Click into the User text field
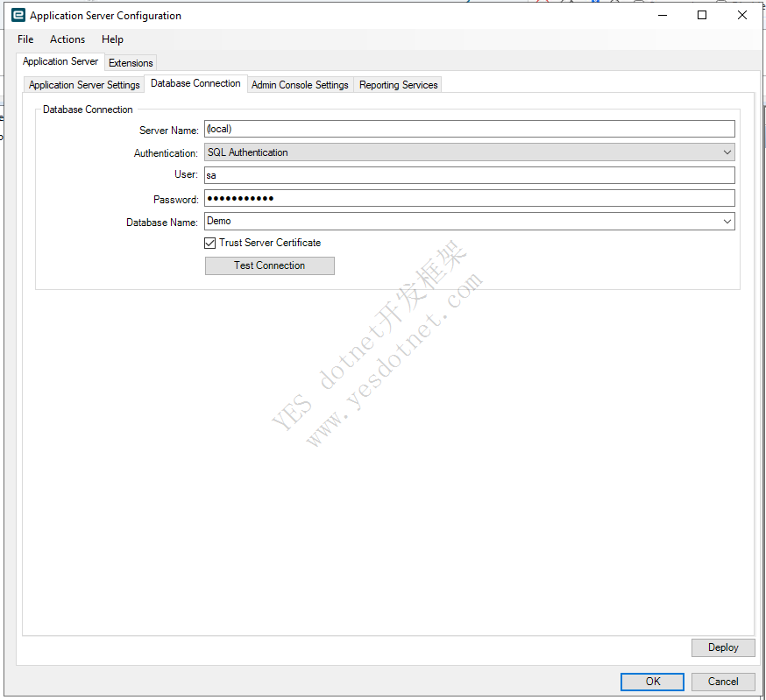The height and width of the screenshot is (700, 766). point(469,175)
